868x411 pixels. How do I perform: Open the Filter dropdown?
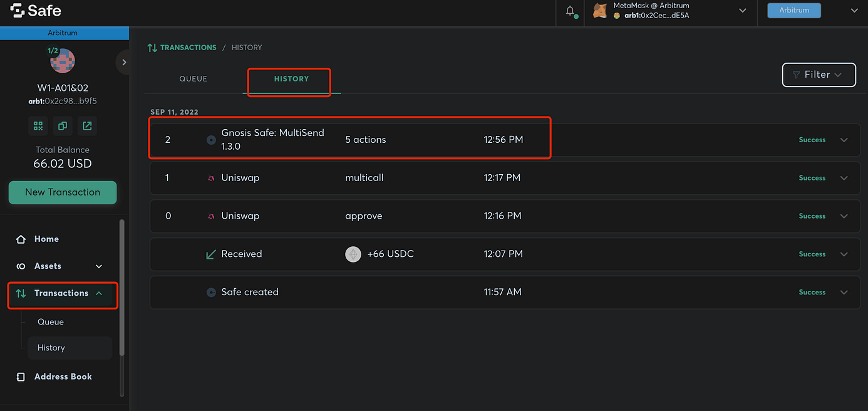pyautogui.click(x=819, y=75)
